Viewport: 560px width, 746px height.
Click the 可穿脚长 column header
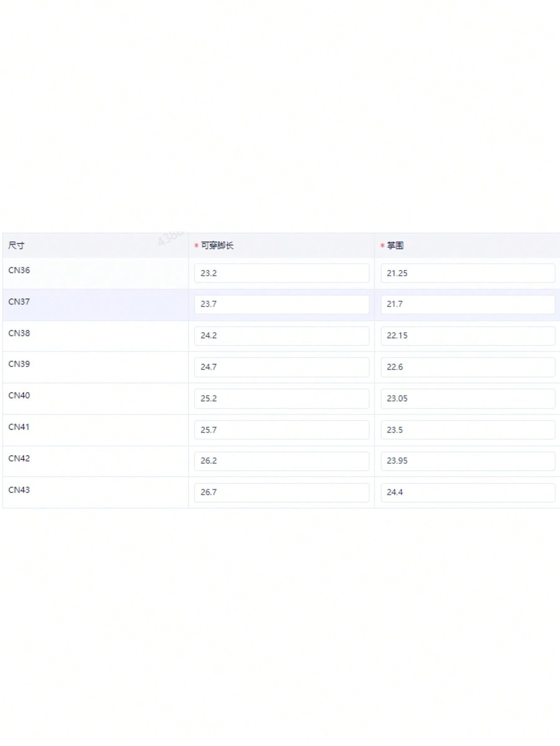click(x=217, y=245)
